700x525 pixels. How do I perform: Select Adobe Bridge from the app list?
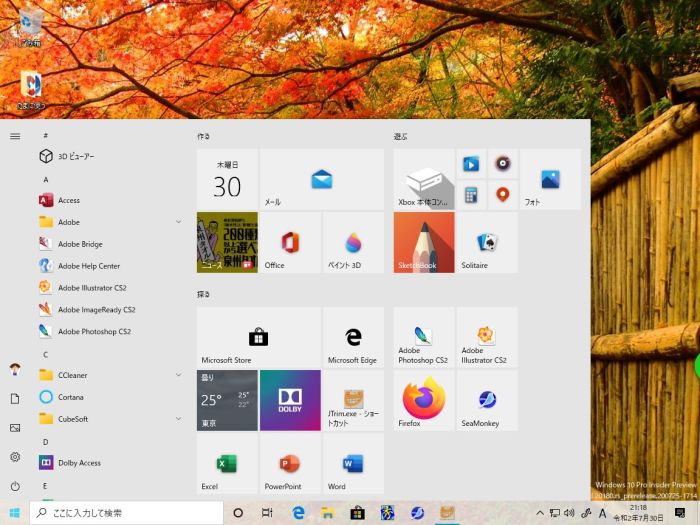80,244
